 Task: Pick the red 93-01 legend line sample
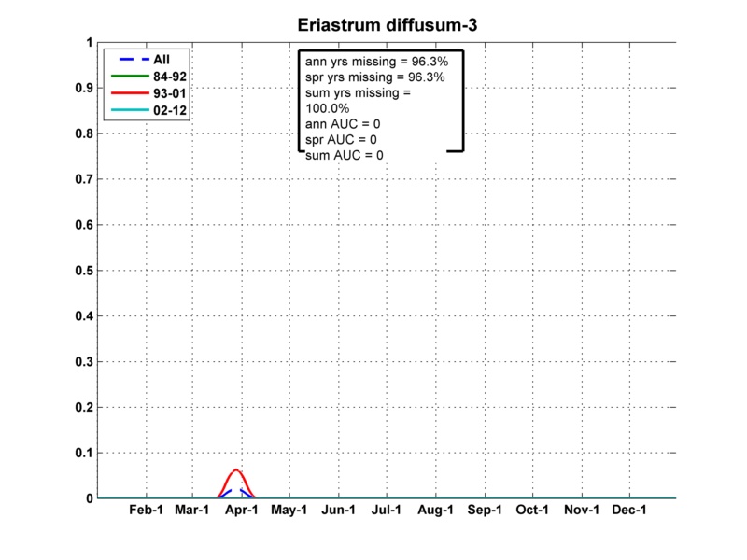pos(123,93)
